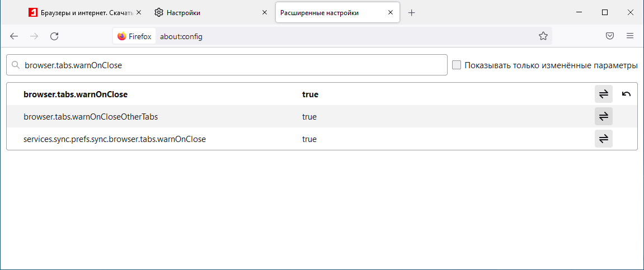This screenshot has height=270, width=644.
Task: Close the Настройки tab
Action: [265, 13]
